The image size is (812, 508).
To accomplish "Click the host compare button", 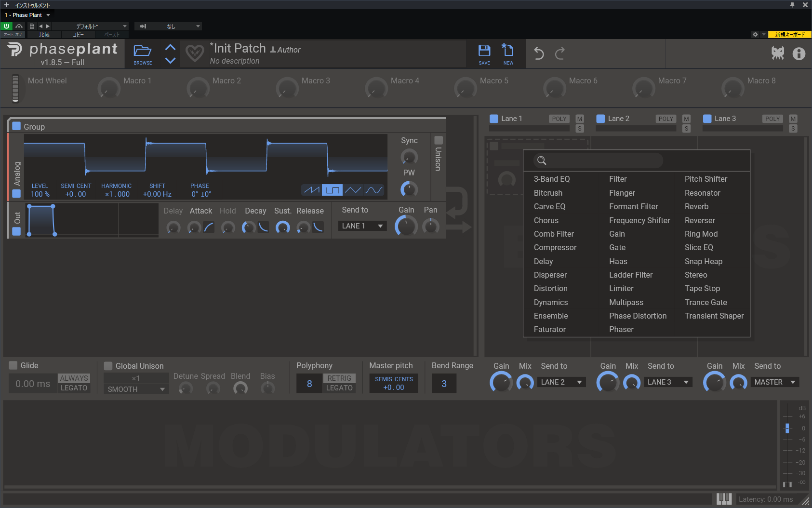I will (x=44, y=35).
